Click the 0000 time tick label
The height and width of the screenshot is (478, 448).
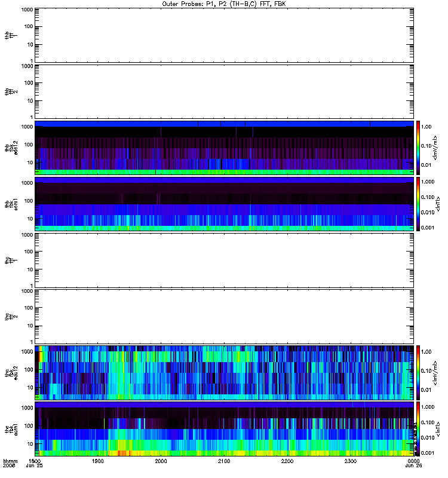coord(413,461)
